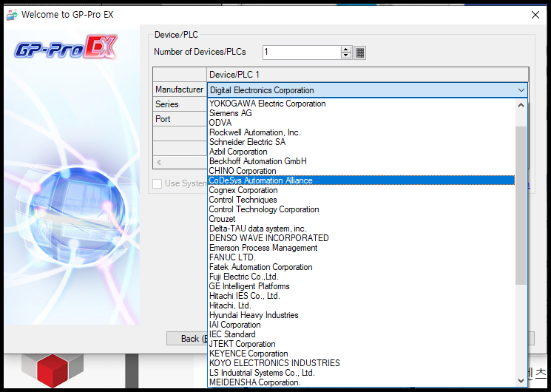Viewport: 551px width, 392px height.
Task: Select highlighted CoDeSys Automation Alliance
Action: (361, 180)
